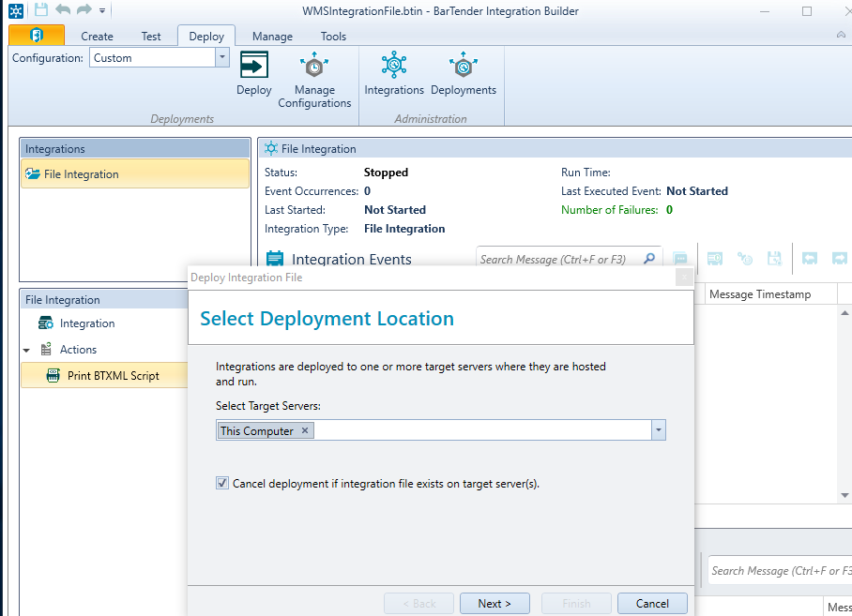Viewport: 852px width, 616px height.
Task: Click the Save icon in quick access toolbar
Action: (x=40, y=9)
